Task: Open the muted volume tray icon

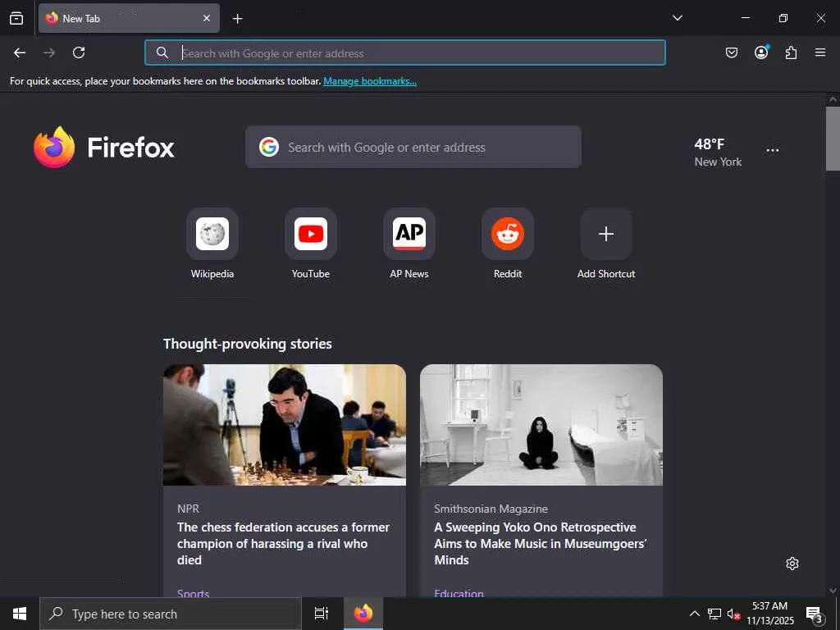Action: [733, 614]
